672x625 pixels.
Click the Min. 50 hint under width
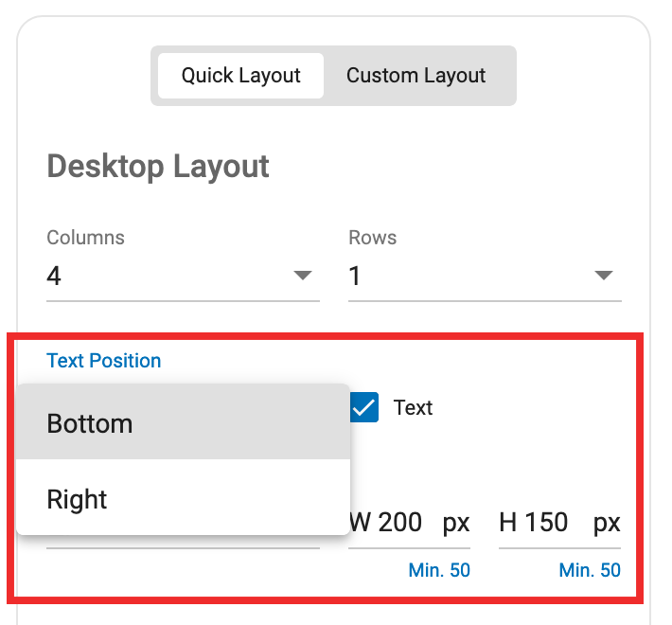pos(439,570)
